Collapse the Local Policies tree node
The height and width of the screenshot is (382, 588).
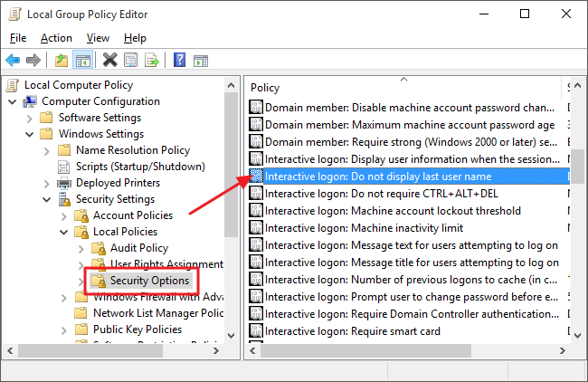coord(64,232)
